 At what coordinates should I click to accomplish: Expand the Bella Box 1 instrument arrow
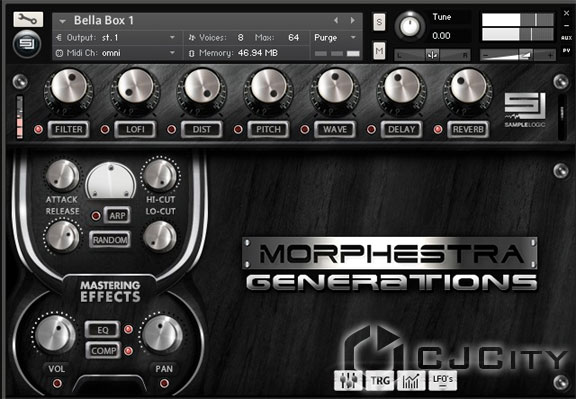pos(62,21)
